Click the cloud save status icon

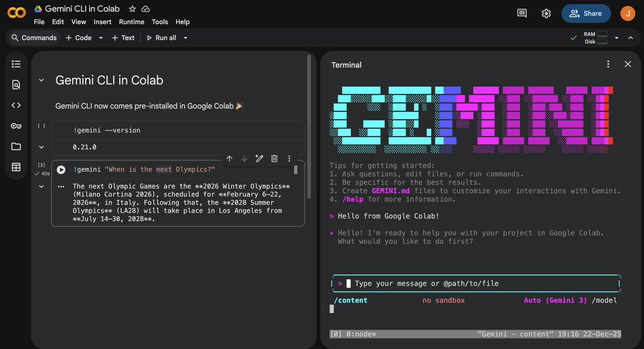click(x=146, y=9)
